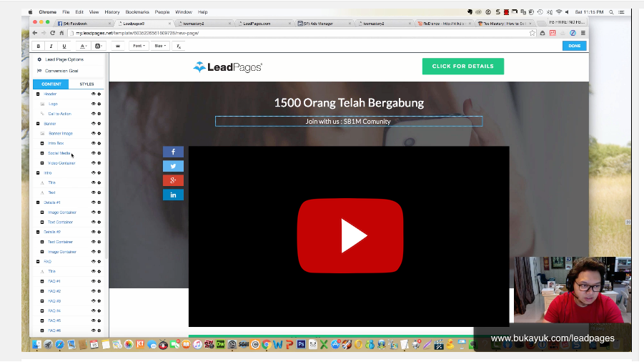Clear formatting with the Fx icon
This screenshot has width=644, height=362.
(179, 46)
